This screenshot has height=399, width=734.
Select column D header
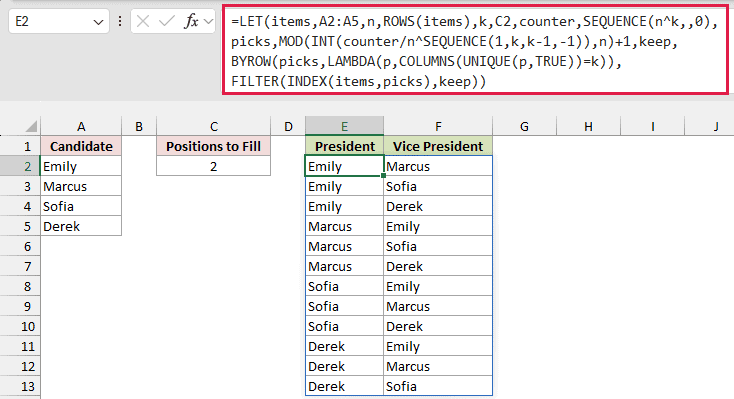pos(288,126)
